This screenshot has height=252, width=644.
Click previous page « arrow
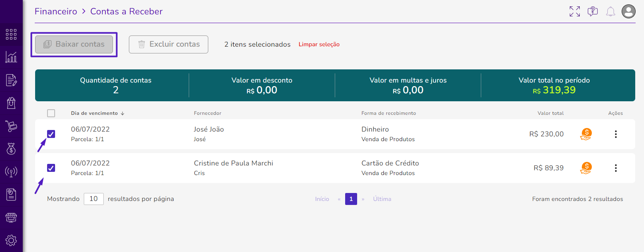click(339, 199)
